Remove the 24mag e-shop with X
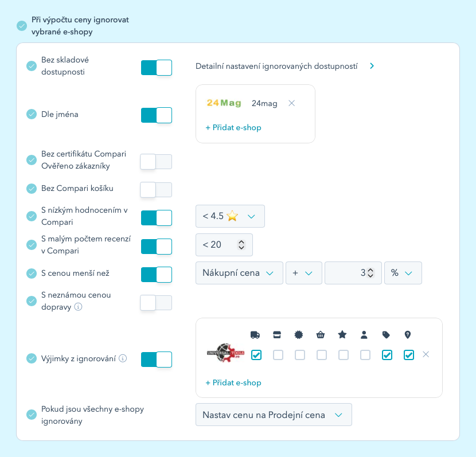 [x=292, y=103]
